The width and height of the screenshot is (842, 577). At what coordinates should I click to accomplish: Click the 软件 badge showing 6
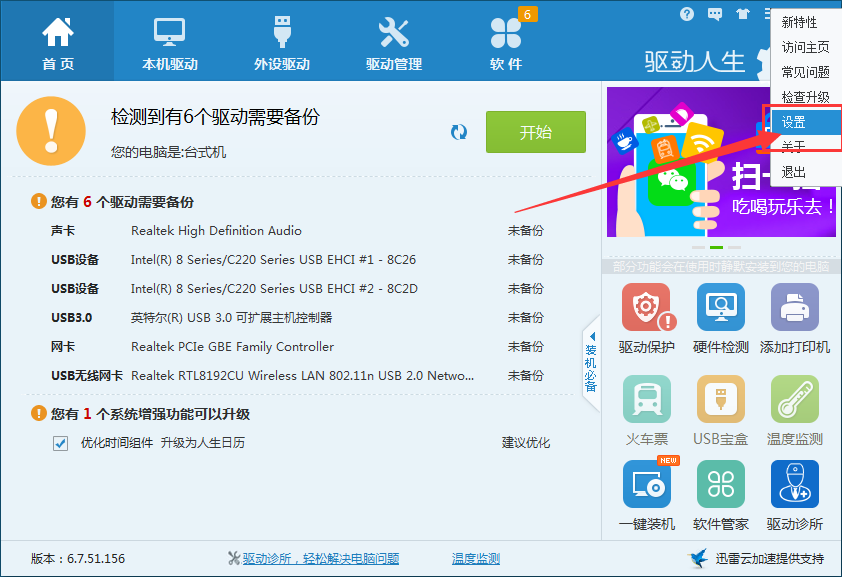tap(527, 14)
